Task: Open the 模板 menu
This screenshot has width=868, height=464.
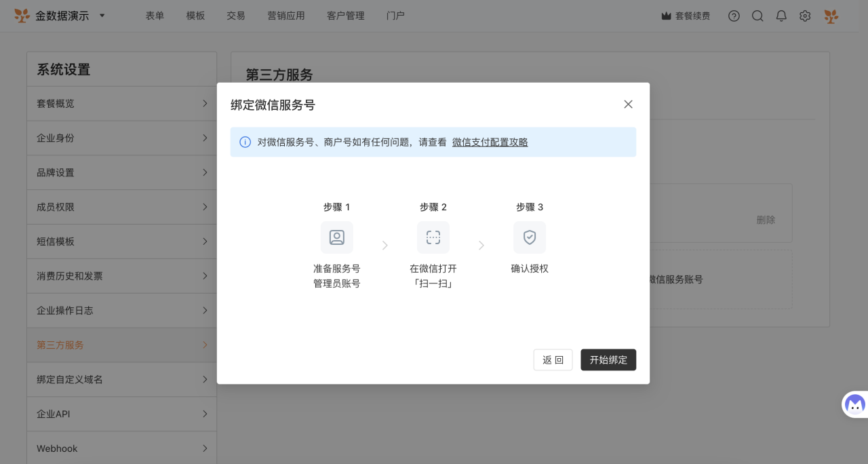Action: (195, 16)
